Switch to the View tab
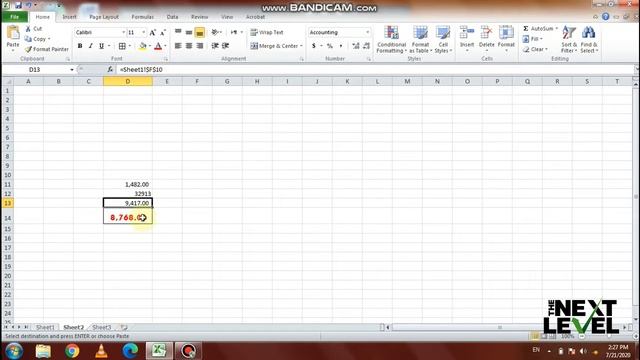Image resolution: width=640 pixels, height=360 pixels. [227, 17]
